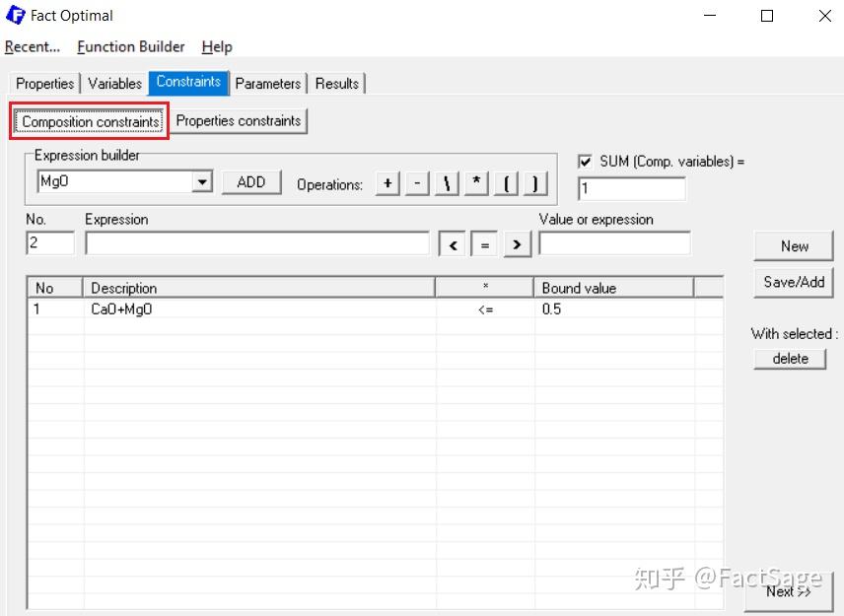This screenshot has height=616, width=844.
Task: Select the equals comparison icon
Action: (x=484, y=243)
